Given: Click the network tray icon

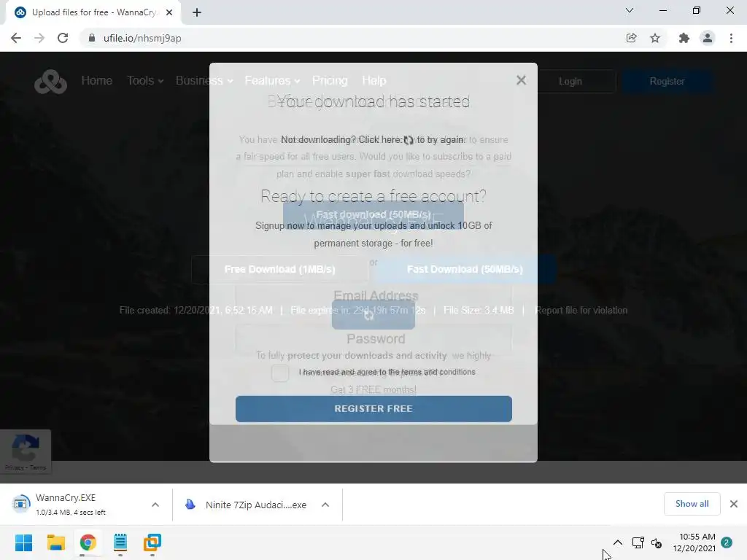Looking at the screenshot, I should [638, 542].
